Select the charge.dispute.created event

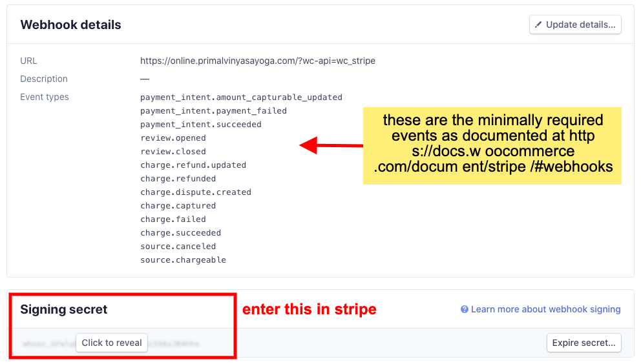pyautogui.click(x=196, y=192)
